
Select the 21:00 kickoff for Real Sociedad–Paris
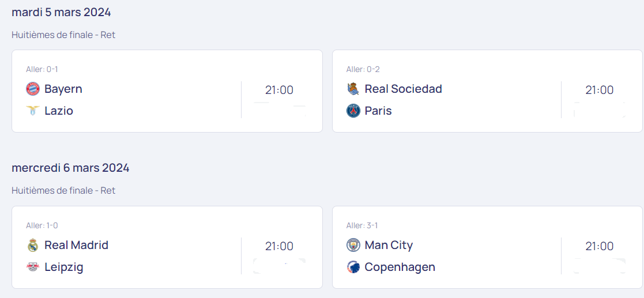[x=600, y=90]
